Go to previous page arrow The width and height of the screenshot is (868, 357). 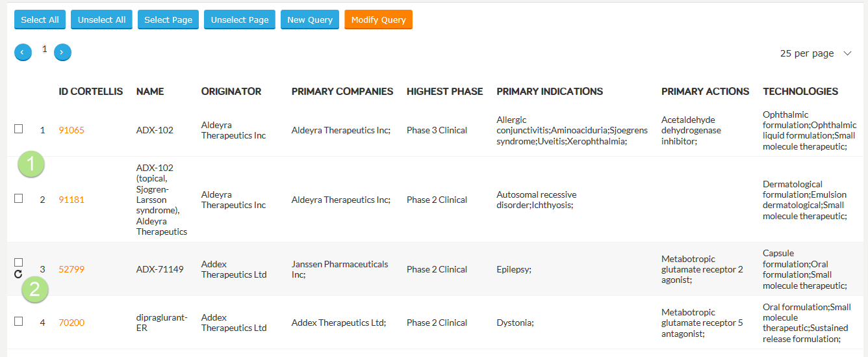[23, 52]
